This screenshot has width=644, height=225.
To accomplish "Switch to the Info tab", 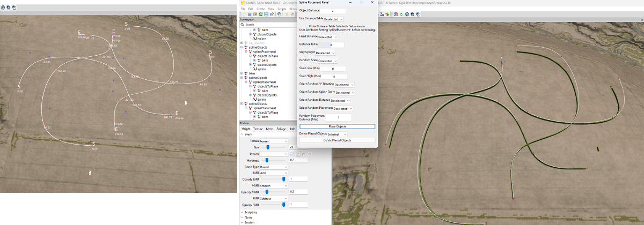I will (x=292, y=129).
